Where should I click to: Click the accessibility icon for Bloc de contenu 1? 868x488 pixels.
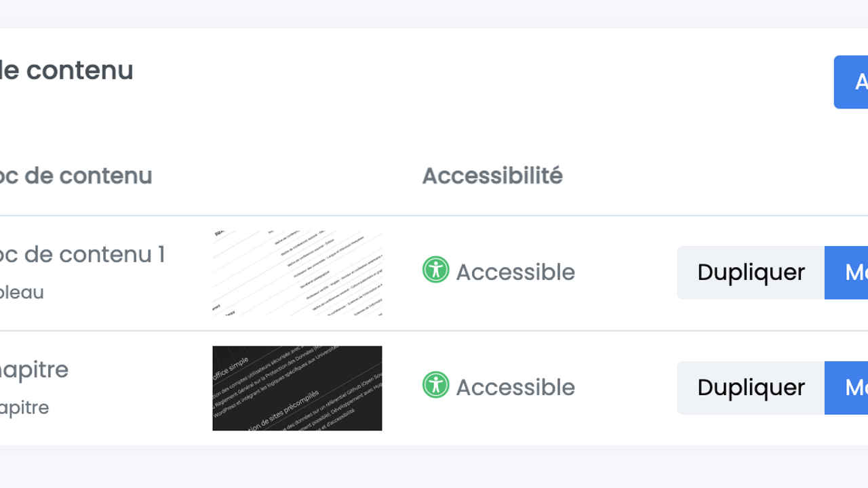click(435, 270)
